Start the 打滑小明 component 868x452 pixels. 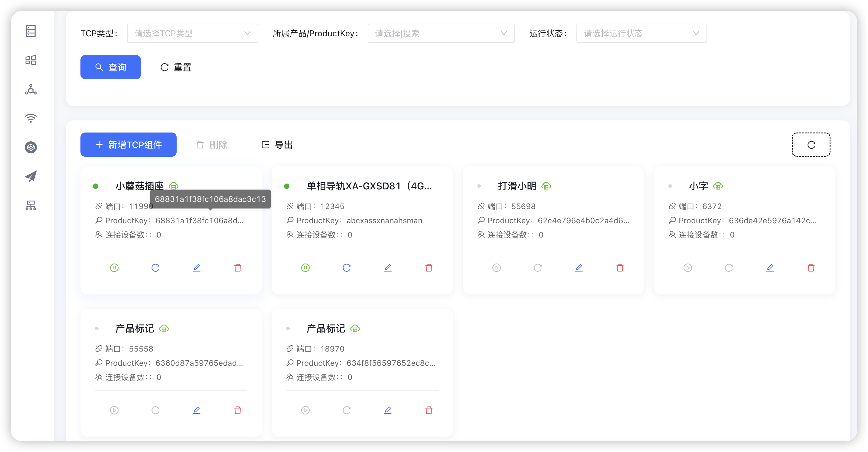[x=496, y=268]
